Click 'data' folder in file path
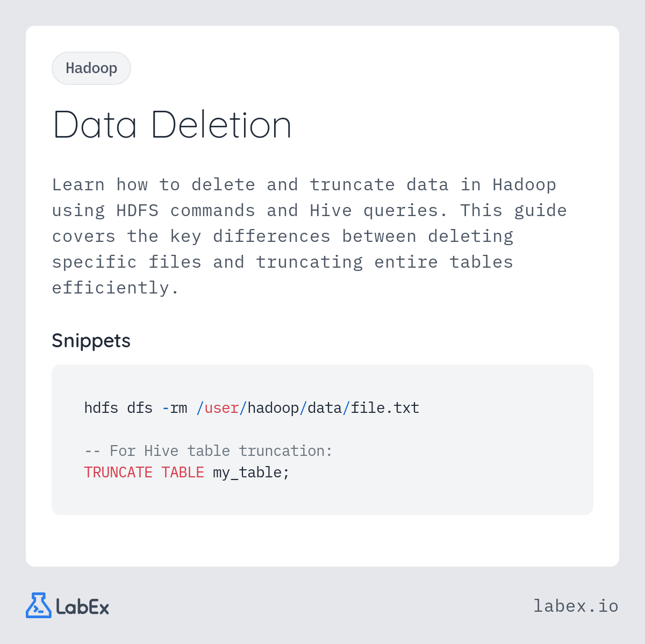This screenshot has height=644, width=645. [325, 408]
